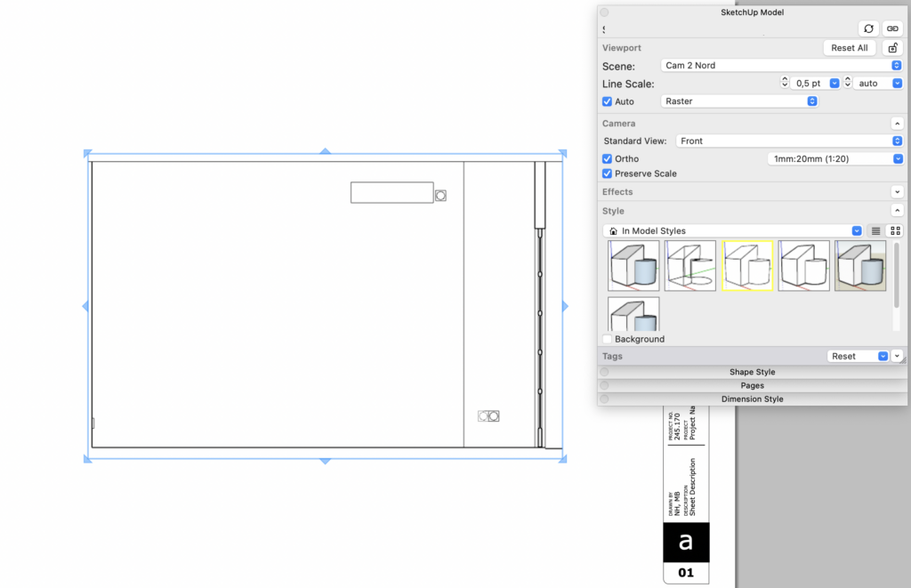Open the Tags Reset dropdown arrow

coord(883,356)
